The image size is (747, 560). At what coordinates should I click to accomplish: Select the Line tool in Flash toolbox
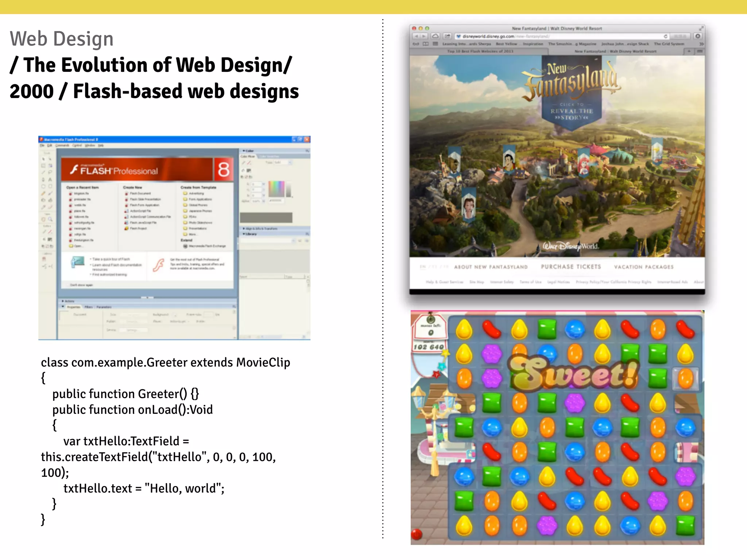tap(43, 172)
